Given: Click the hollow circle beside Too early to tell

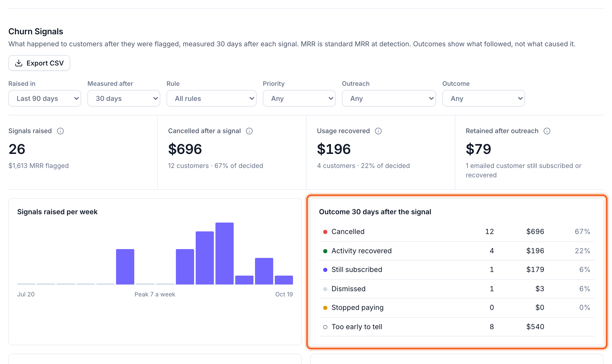Looking at the screenshot, I should tap(325, 327).
